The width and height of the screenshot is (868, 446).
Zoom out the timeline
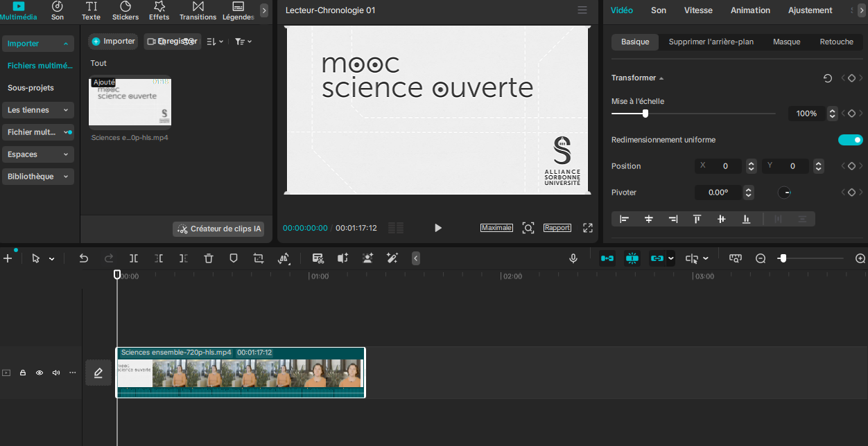pos(761,258)
